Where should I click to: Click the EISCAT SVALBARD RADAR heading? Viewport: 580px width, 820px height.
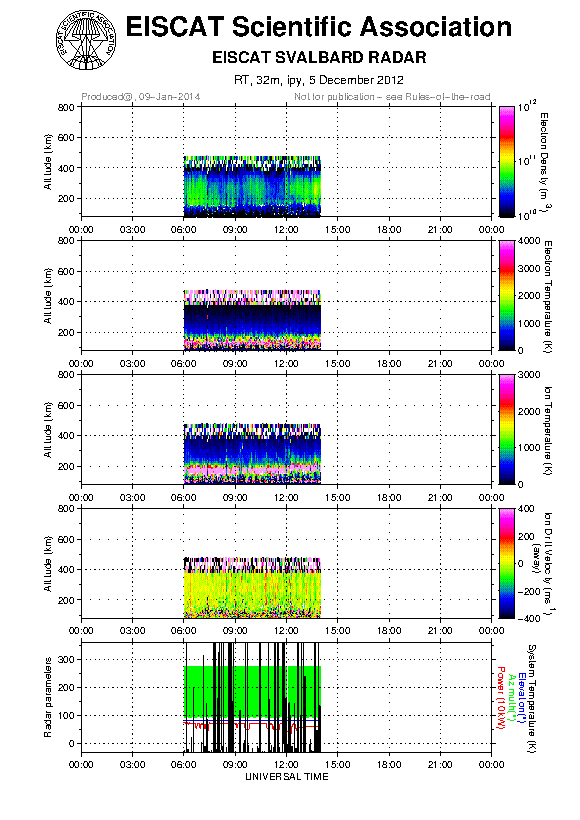pyautogui.click(x=319, y=57)
